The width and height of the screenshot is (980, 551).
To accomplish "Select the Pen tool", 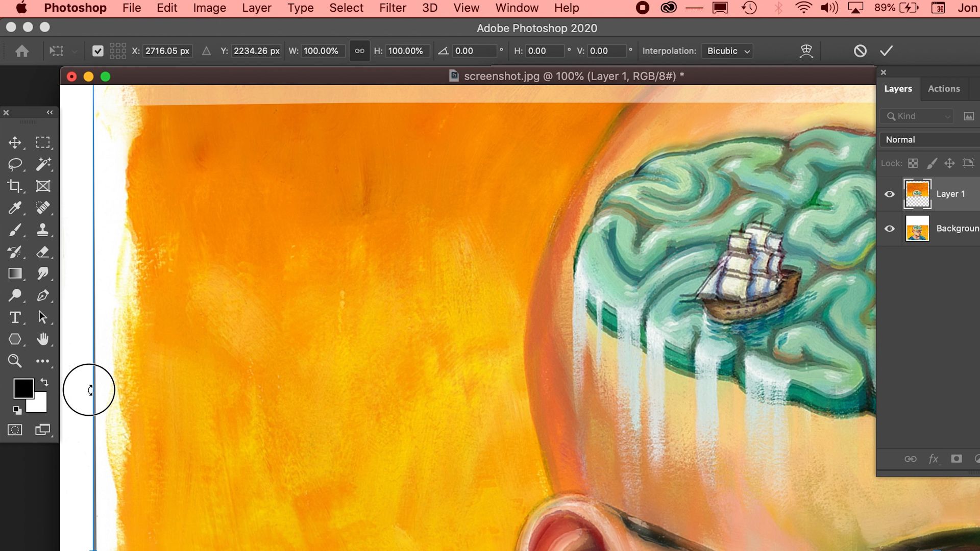I will (43, 295).
